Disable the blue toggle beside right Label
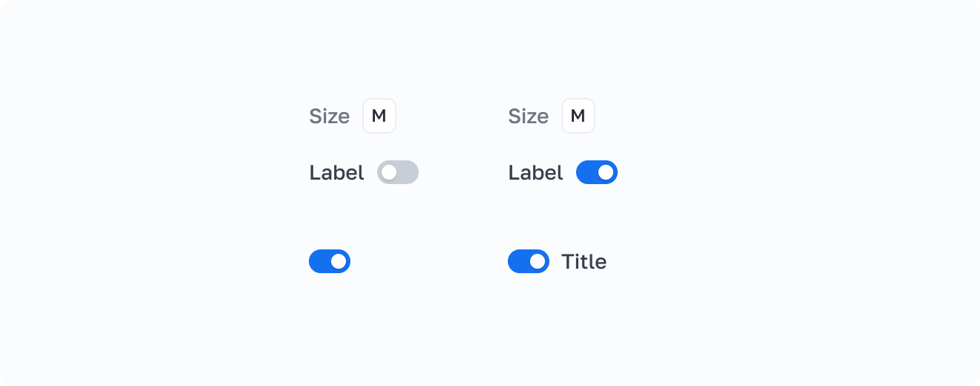This screenshot has width=980, height=386. point(597,172)
